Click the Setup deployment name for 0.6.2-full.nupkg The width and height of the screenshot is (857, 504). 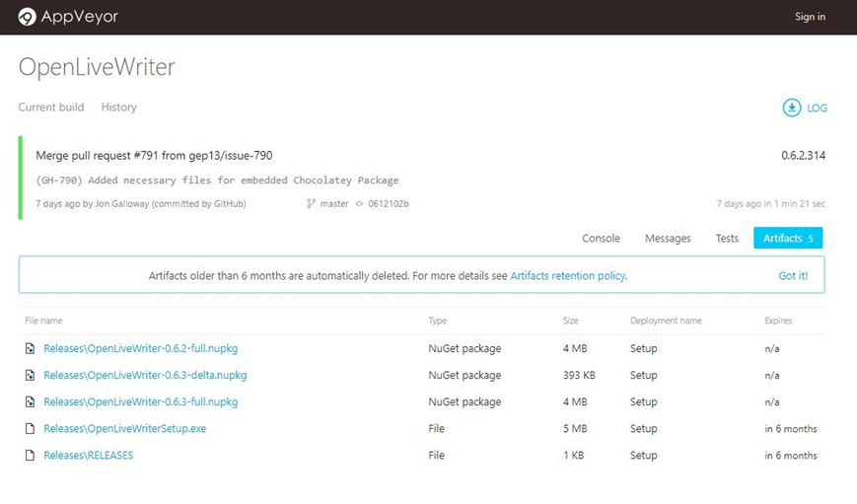643,348
